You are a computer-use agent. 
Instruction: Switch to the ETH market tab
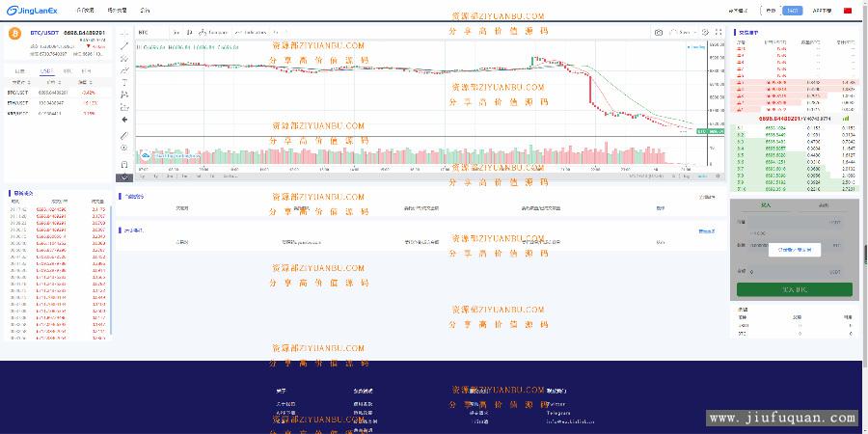(x=87, y=70)
